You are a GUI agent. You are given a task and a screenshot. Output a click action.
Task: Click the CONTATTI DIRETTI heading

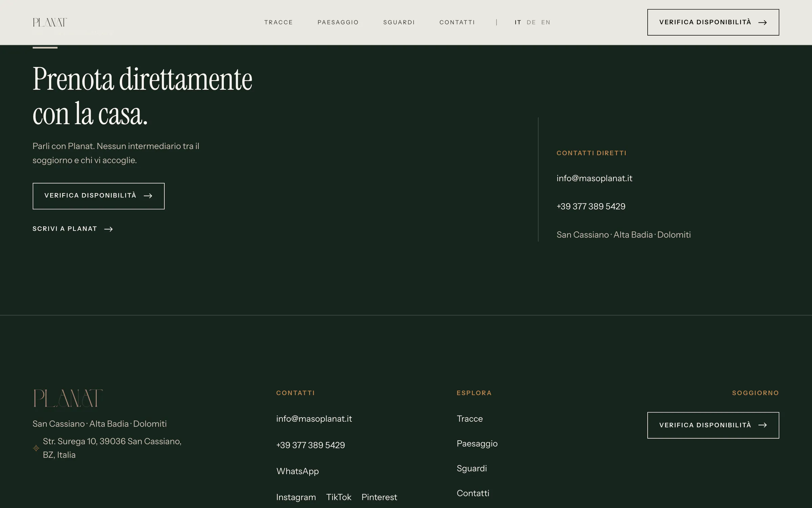591,153
